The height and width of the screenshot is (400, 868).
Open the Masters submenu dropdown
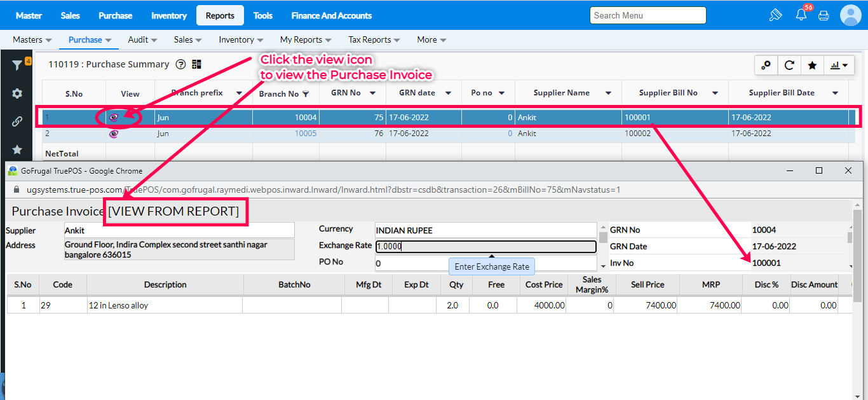(32, 39)
